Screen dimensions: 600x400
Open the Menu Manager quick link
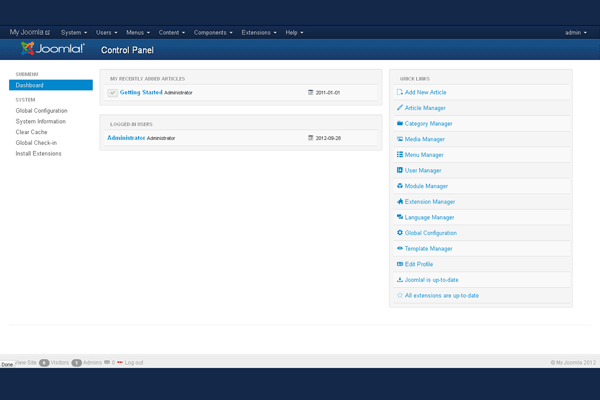click(x=424, y=155)
